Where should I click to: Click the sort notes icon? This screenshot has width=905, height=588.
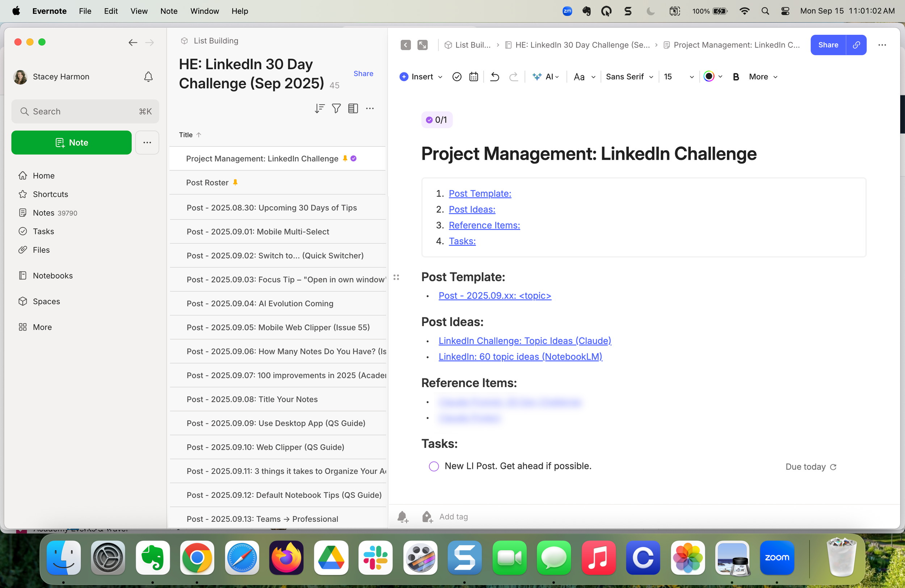319,109
